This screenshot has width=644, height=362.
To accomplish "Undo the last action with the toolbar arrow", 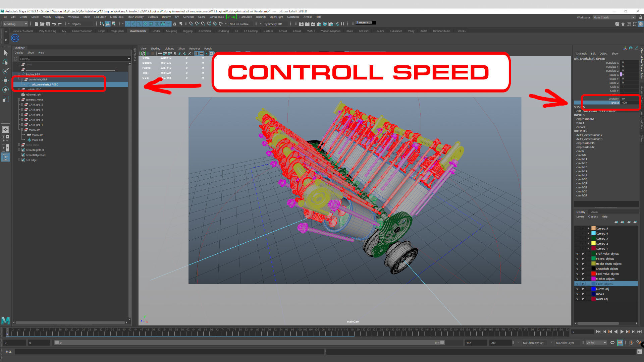I will pos(54,24).
